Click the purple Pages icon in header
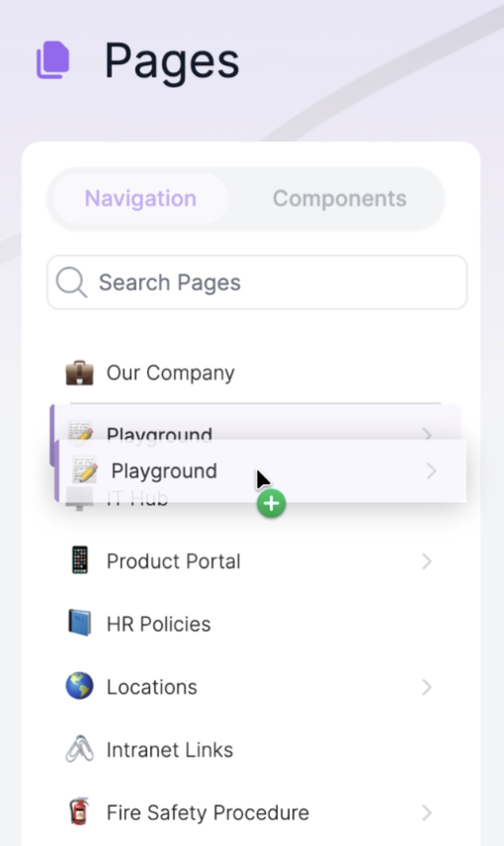The width and height of the screenshot is (504, 846). (x=53, y=60)
